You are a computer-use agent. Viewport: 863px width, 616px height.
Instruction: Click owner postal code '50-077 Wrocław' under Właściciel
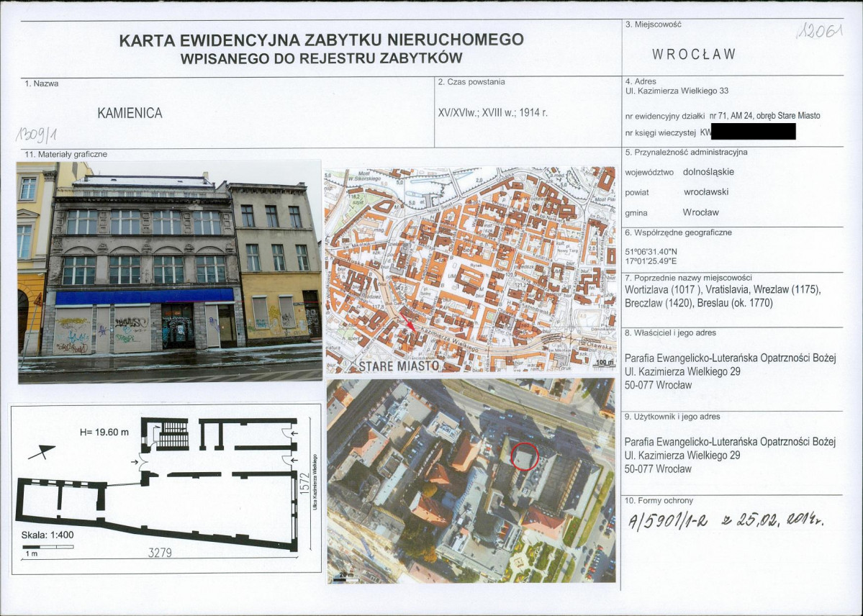(658, 385)
